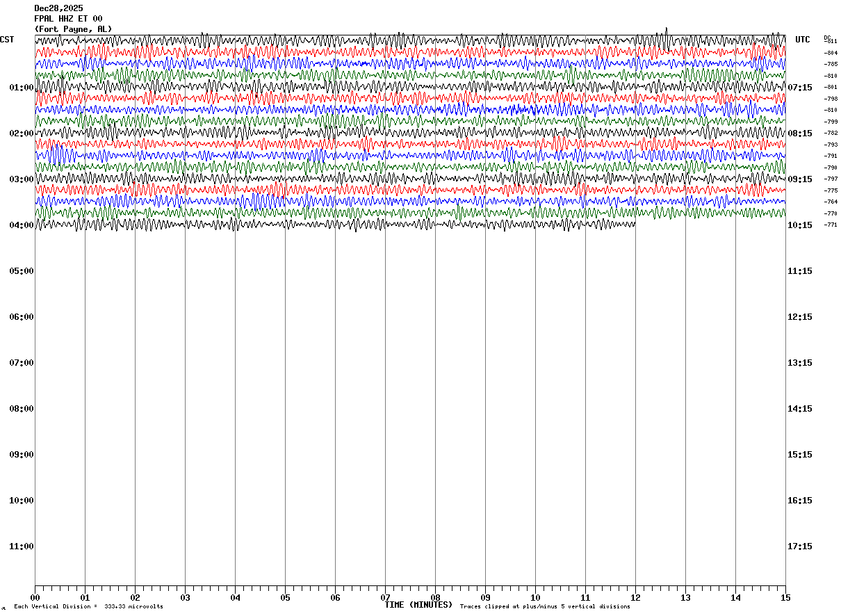Click the DC offset value -793
The height and width of the screenshot is (616, 841).
[x=831, y=145]
